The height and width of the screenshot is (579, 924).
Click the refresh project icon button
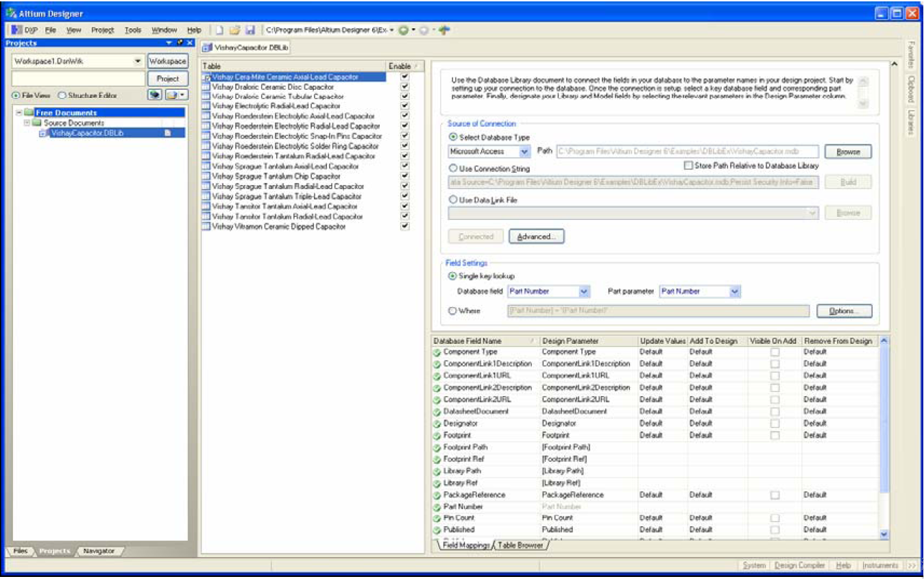point(155,95)
